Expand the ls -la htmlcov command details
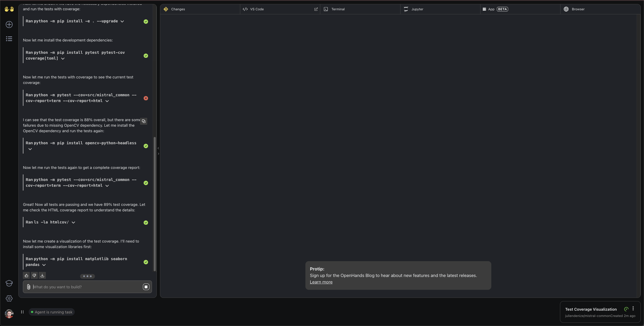Screen dimensions: 644x326 pos(73,222)
